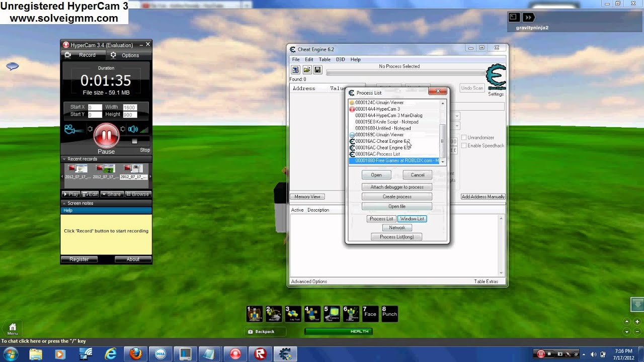
Task: Open the Help menu in Cheat Engine
Action: click(356, 59)
